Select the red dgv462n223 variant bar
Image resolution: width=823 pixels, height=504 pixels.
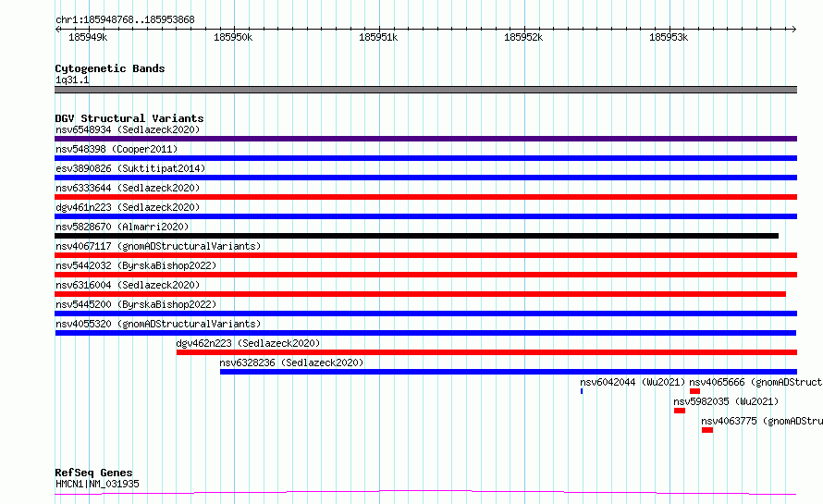486,352
